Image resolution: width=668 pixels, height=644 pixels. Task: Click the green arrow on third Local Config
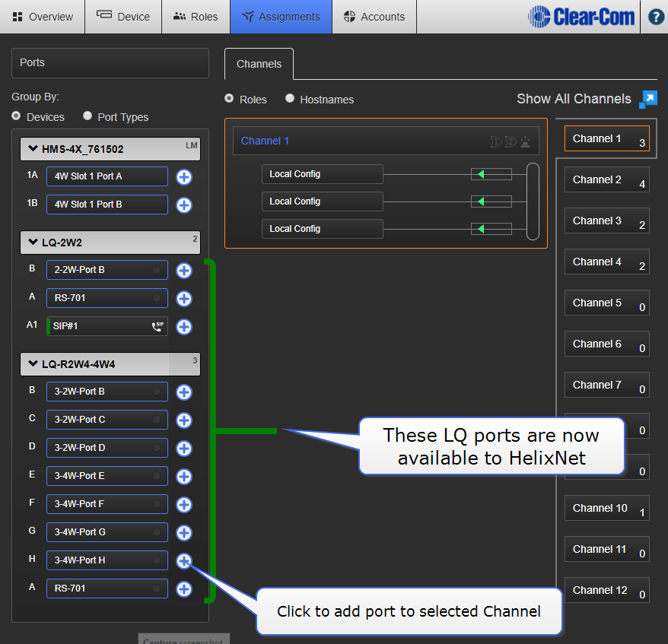(x=481, y=229)
